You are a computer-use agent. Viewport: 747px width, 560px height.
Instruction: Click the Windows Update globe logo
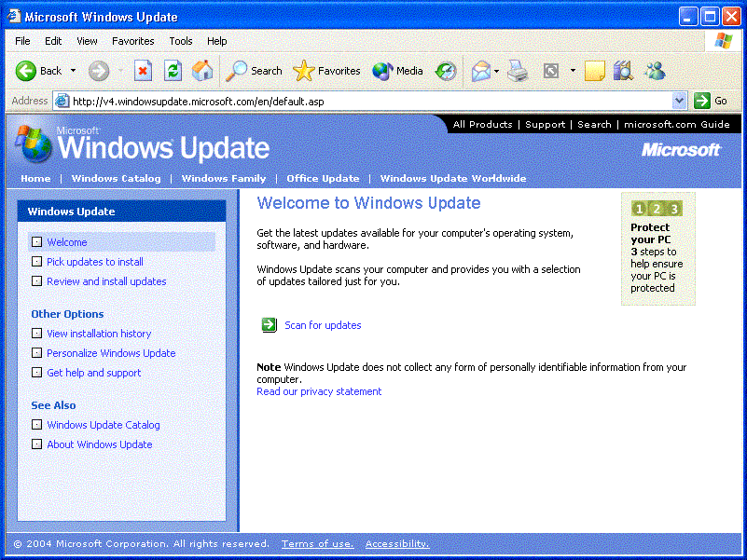pos(34,143)
